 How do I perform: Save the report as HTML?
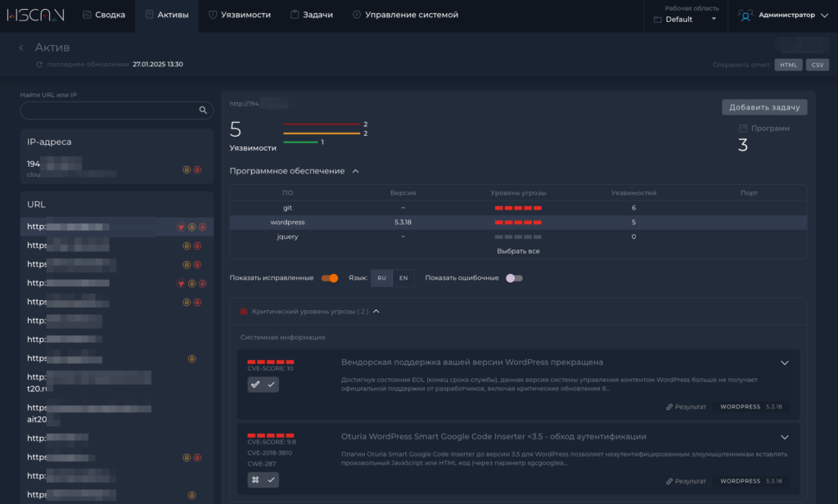788,65
